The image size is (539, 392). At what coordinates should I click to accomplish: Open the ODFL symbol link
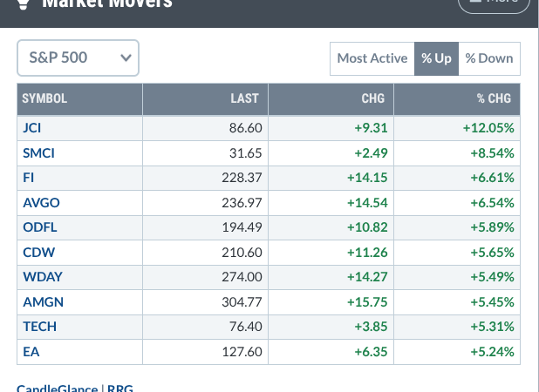tap(40, 227)
